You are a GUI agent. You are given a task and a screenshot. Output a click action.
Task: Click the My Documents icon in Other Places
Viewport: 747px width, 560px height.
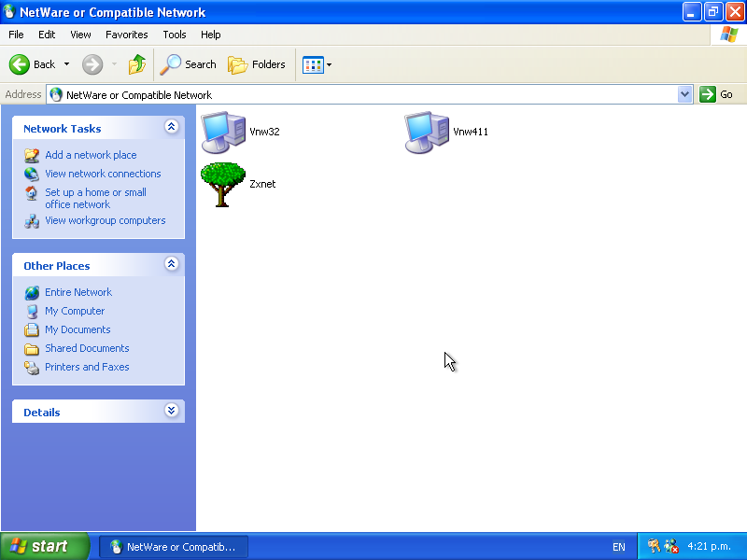click(x=32, y=329)
